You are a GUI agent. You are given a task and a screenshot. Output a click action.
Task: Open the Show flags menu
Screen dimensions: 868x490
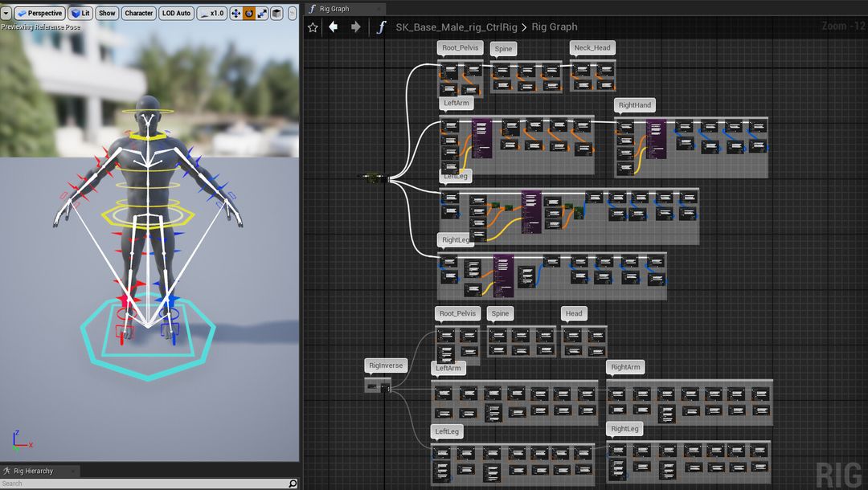click(106, 12)
